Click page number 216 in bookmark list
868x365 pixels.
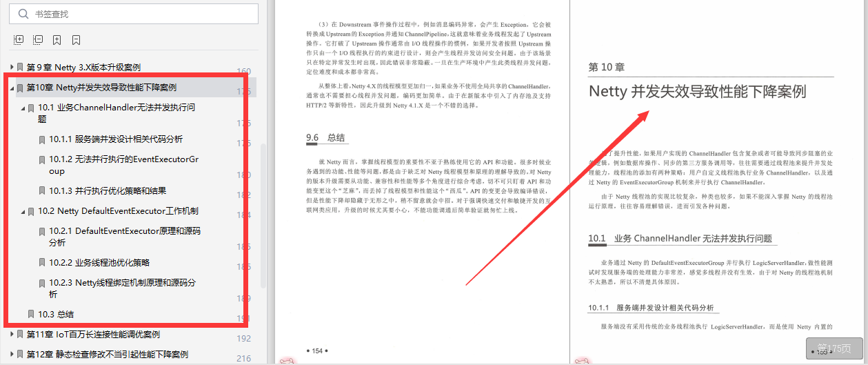[244, 359]
